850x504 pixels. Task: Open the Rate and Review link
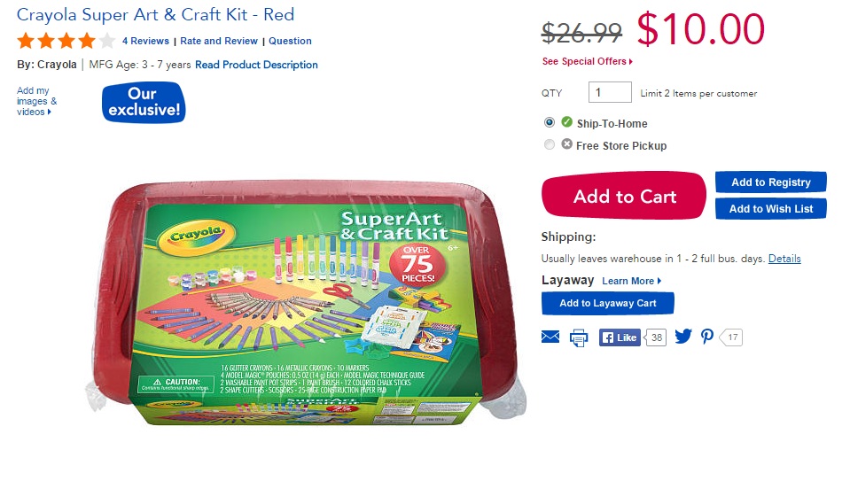(x=218, y=41)
